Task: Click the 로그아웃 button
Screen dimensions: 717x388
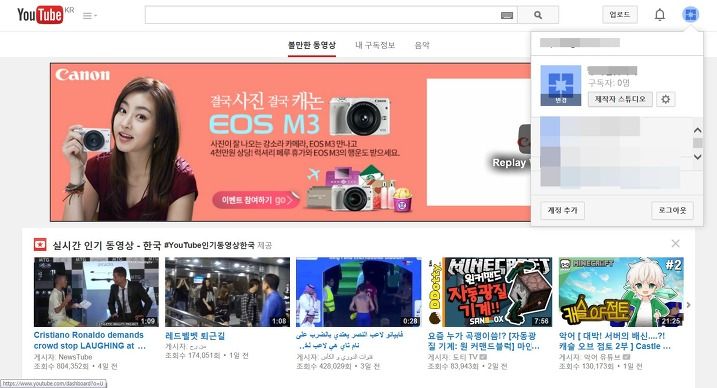Action: pos(672,211)
